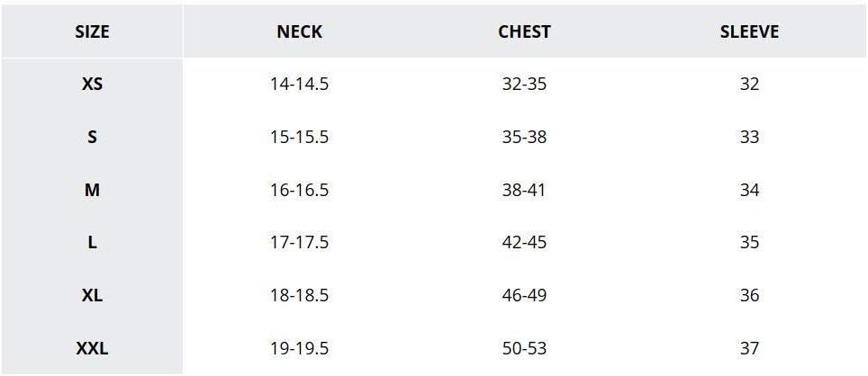Image resolution: width=868 pixels, height=376 pixels.
Task: Click the sleeve value 36 cell
Action: click(749, 295)
